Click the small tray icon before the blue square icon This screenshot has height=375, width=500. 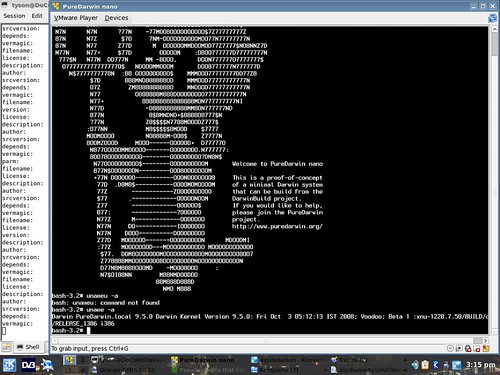click(446, 365)
